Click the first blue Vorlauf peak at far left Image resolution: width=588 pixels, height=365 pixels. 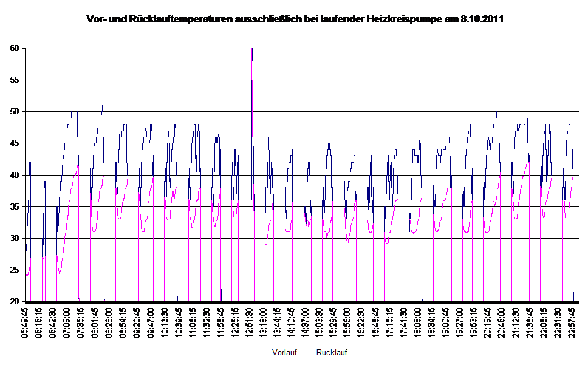click(x=30, y=163)
